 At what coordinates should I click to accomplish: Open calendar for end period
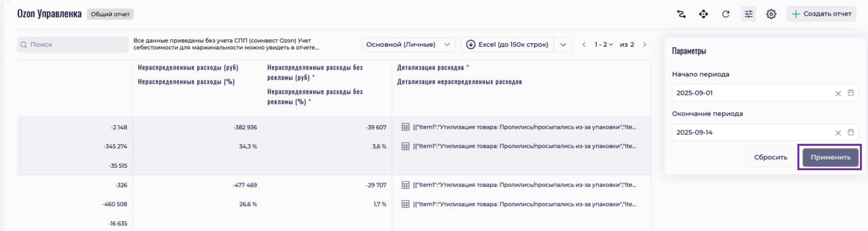[851, 132]
